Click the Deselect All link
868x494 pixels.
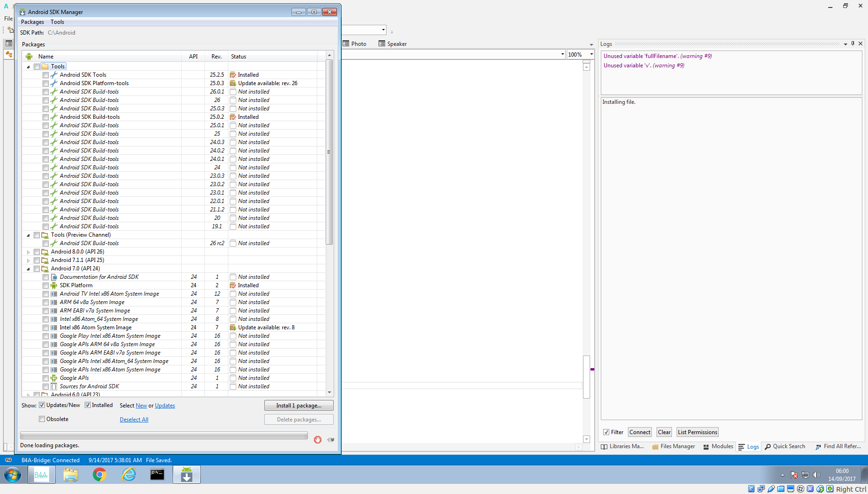[134, 420]
